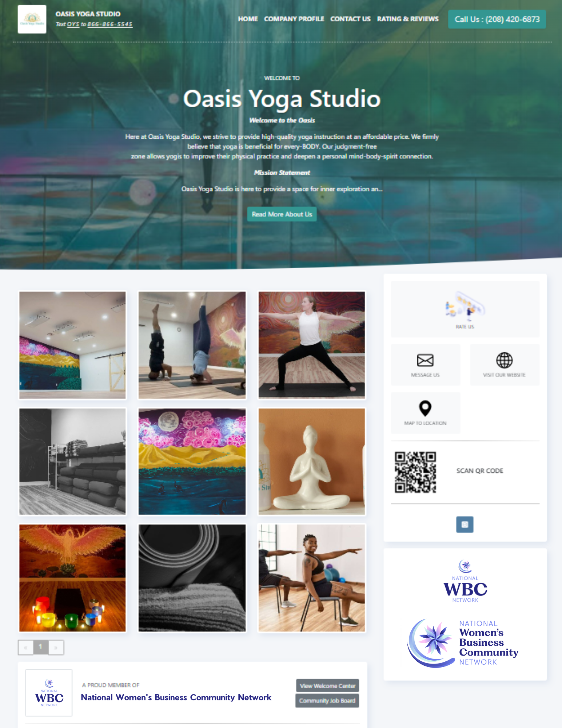Go to Company Profile page
The width and height of the screenshot is (562, 728).
294,19
